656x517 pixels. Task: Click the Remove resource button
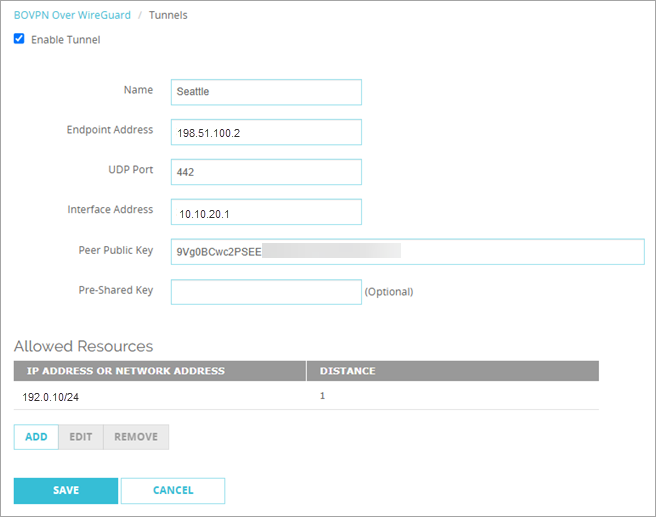[x=136, y=437]
